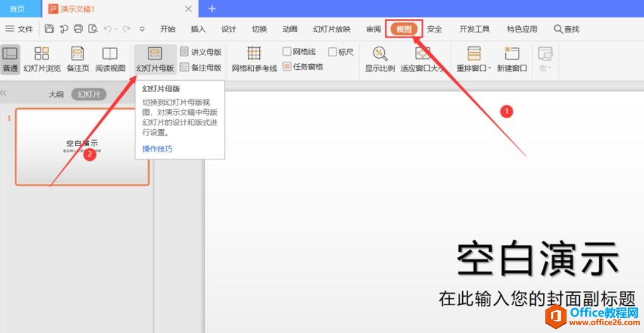
Task: Click 适应窗口大小 fit to window
Action: pyautogui.click(x=423, y=59)
